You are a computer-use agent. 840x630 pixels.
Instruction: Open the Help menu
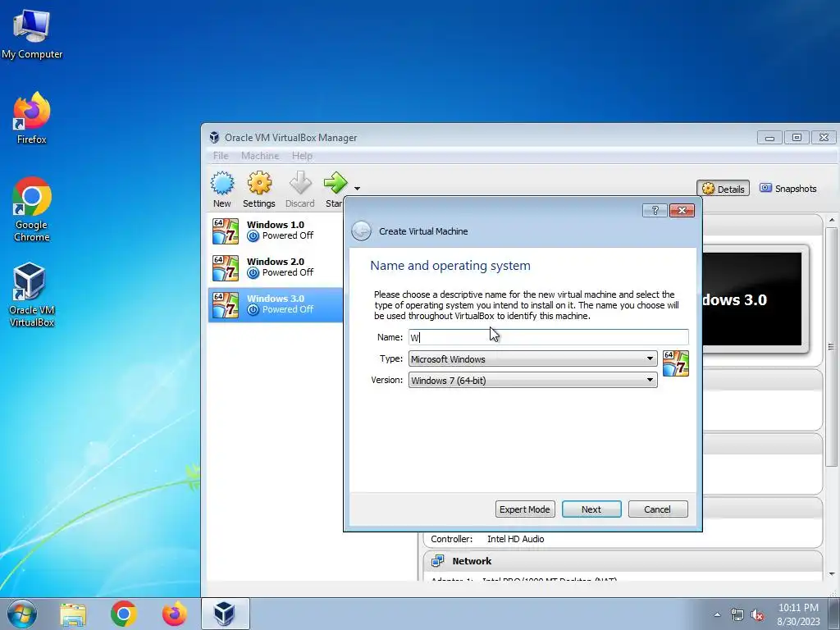click(x=302, y=156)
